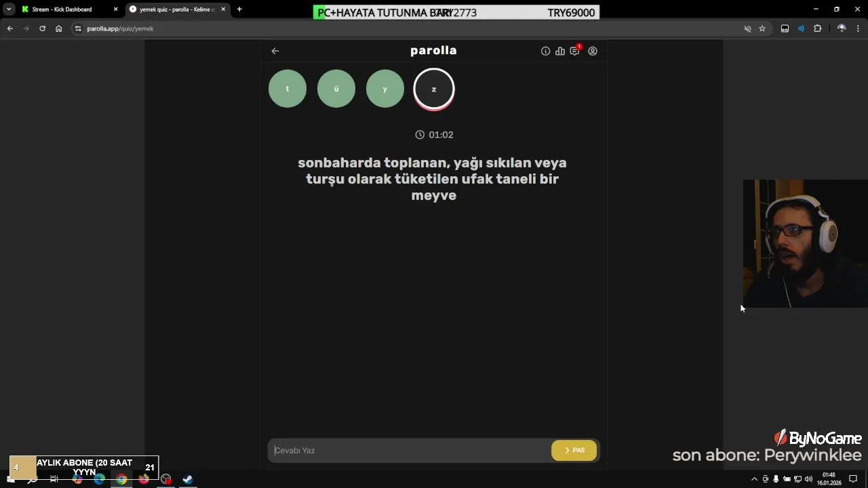Click the son abone: Perywinklee text
Viewport: 868px width, 488px height.
(x=766, y=455)
